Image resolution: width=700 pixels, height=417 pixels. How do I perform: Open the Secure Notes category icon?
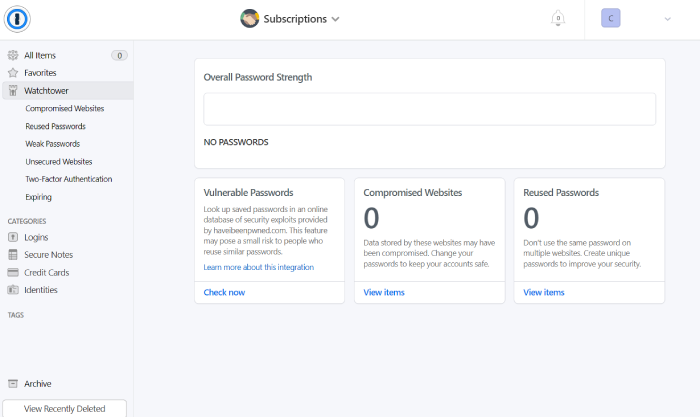[x=13, y=254]
